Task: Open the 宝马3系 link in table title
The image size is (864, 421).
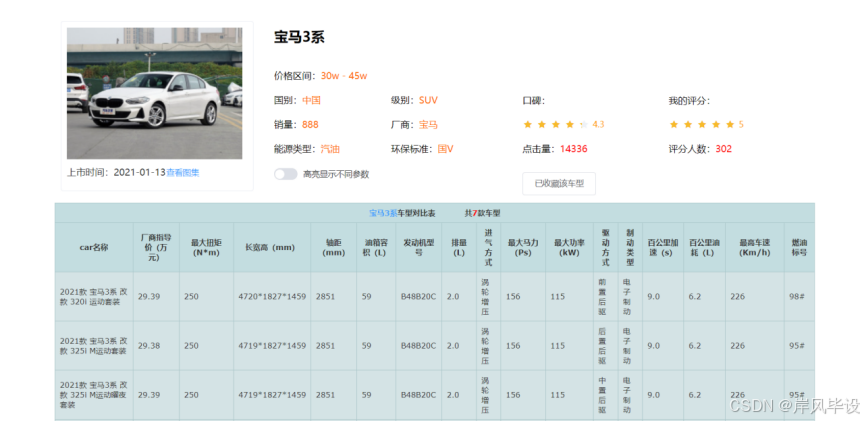Action: [383, 213]
